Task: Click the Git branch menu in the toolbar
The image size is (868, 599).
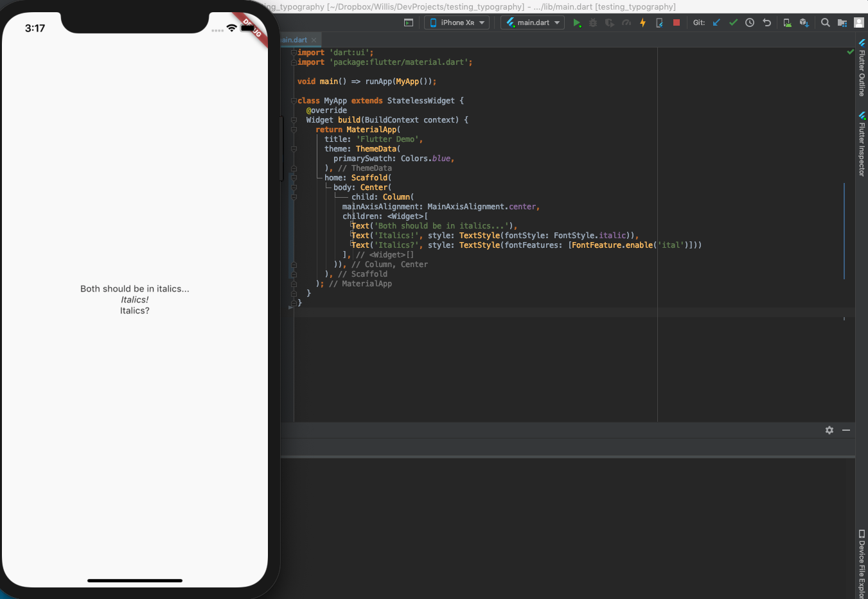Action: coord(698,22)
